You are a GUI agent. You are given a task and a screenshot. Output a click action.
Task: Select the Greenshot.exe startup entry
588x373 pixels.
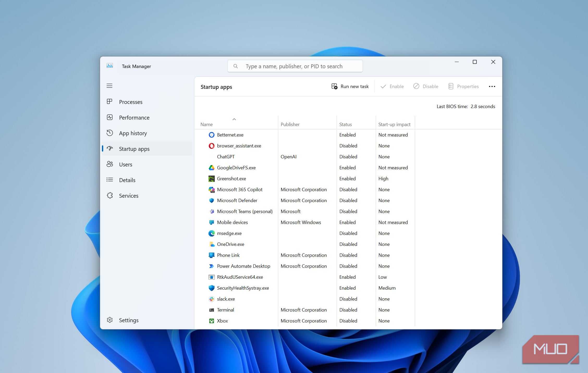(x=231, y=178)
